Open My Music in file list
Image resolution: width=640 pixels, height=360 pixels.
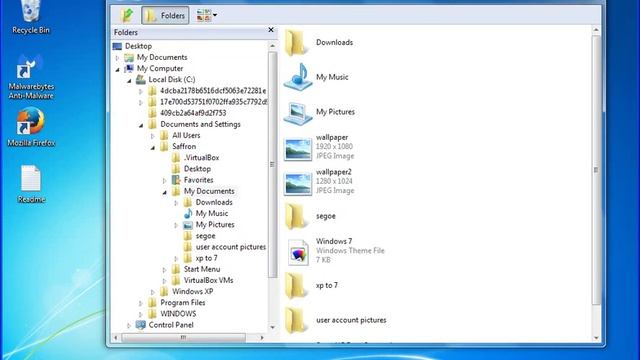pyautogui.click(x=316, y=77)
